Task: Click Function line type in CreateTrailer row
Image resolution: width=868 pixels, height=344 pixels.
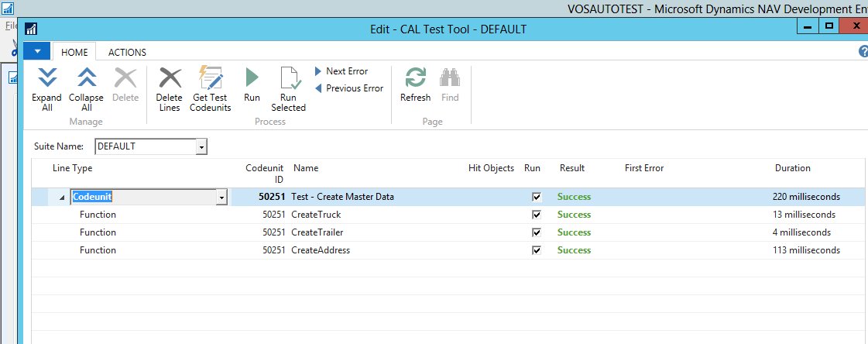Action: click(98, 232)
